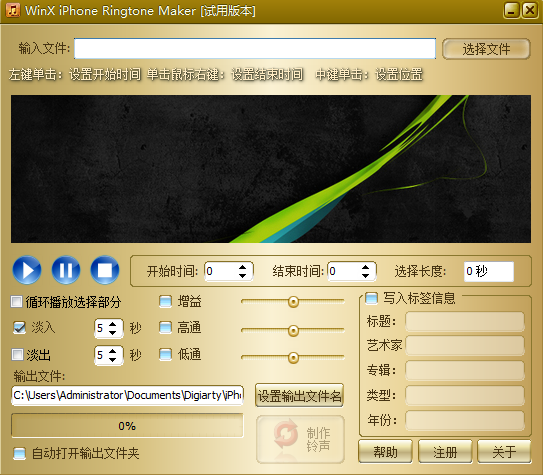Image resolution: width=543 pixels, height=475 pixels.
Task: Click the 制作铃声 make ringtone button
Action: pos(301,439)
